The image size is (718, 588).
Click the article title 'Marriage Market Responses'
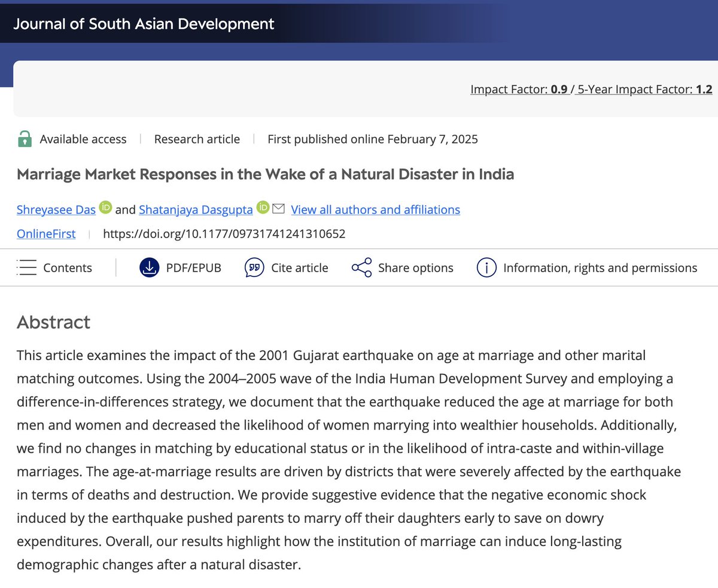(x=265, y=175)
